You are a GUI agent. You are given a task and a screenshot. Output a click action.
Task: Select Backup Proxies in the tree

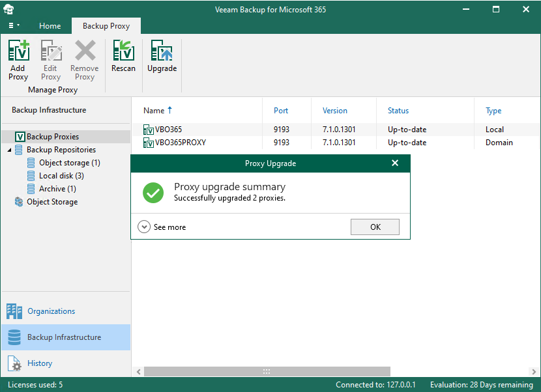(x=53, y=137)
